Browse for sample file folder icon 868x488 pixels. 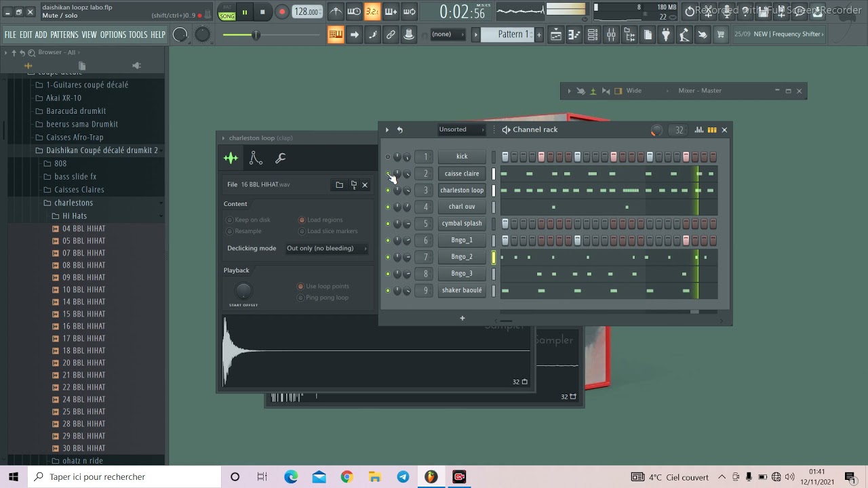tap(339, 184)
